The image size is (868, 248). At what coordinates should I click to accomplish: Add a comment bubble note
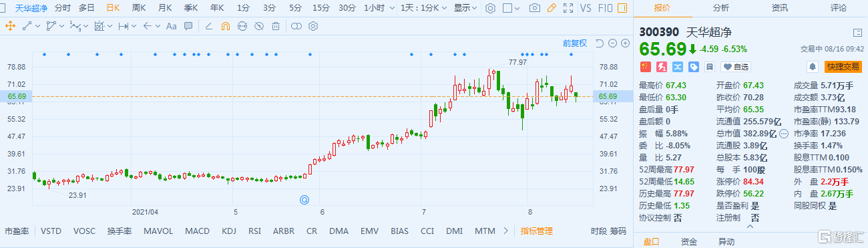click(x=188, y=26)
